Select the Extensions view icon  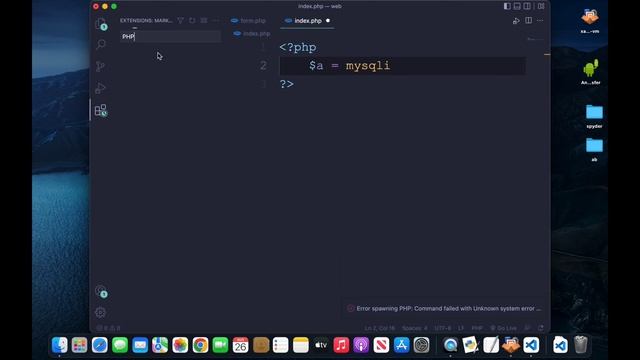tap(100, 110)
